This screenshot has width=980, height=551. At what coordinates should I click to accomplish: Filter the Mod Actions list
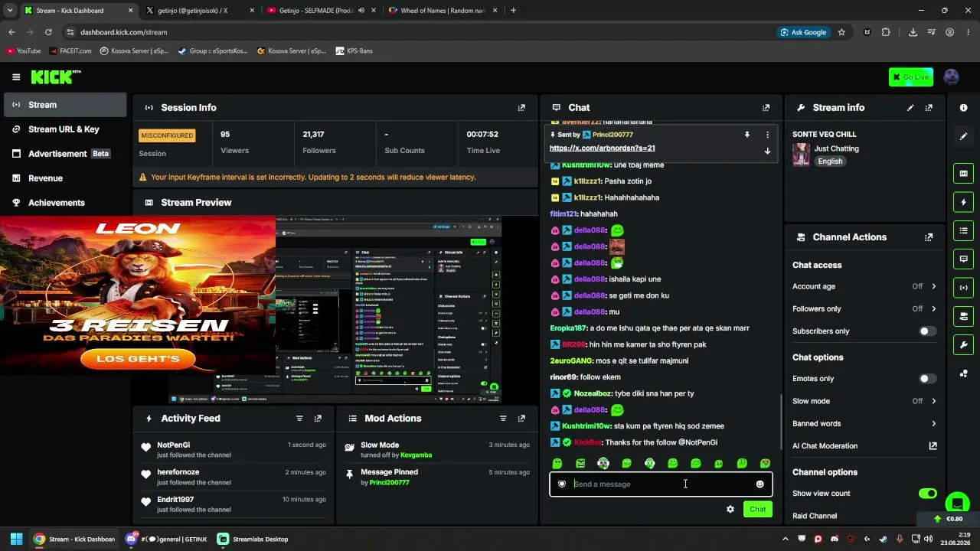point(503,419)
